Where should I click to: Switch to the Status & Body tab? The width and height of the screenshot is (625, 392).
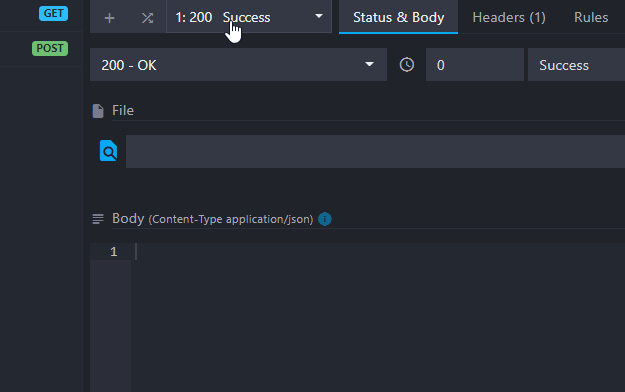pyautogui.click(x=398, y=17)
